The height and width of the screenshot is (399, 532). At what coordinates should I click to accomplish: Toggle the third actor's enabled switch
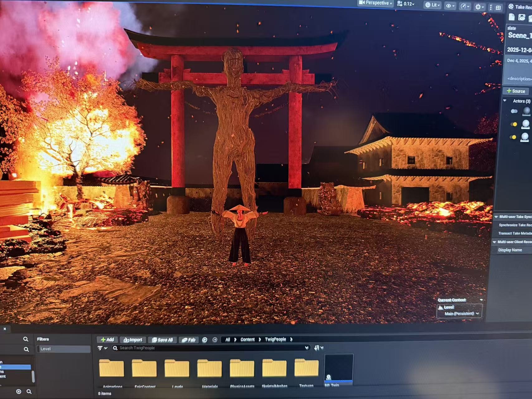click(513, 137)
